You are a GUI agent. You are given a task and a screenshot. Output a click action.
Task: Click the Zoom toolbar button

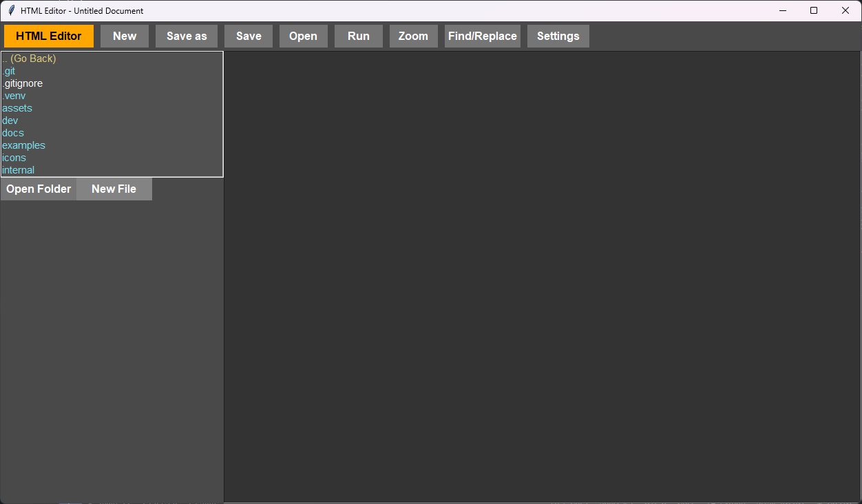point(413,36)
